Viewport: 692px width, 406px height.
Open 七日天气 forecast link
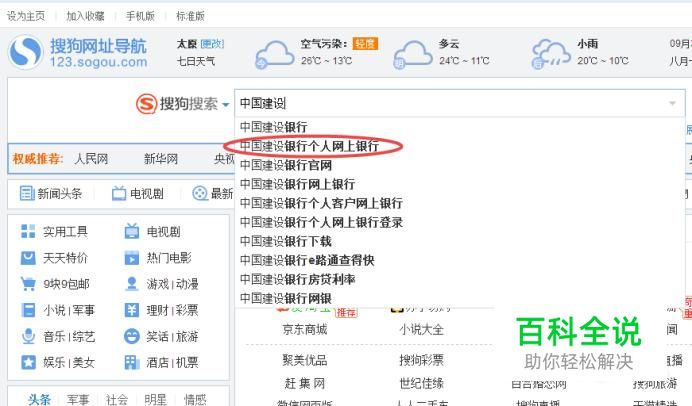(x=196, y=61)
